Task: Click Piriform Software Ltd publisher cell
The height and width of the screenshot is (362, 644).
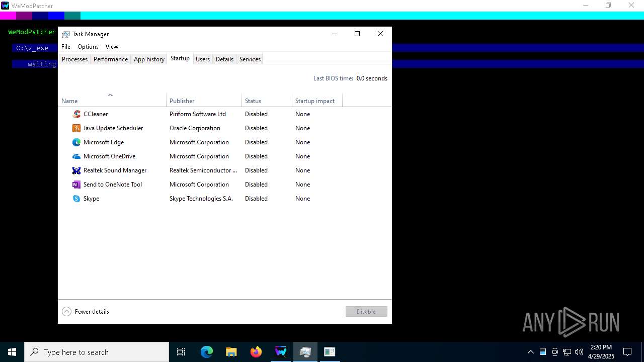Action: 198,114
